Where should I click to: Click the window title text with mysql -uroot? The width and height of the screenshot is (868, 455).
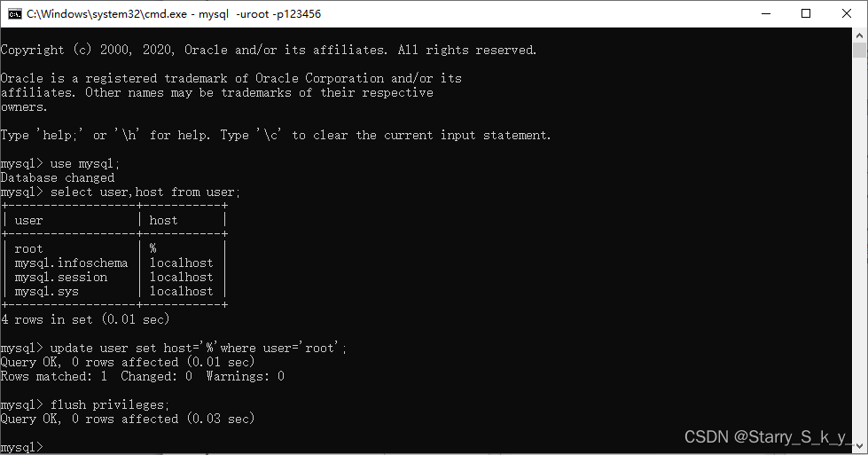click(174, 14)
